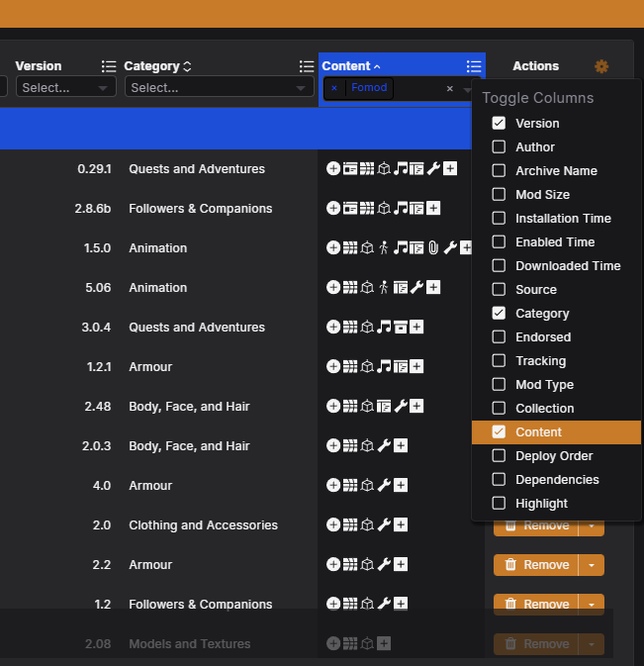644x666 pixels.
Task: Select Dependencies in the Toggle Columns menu
Action: click(x=556, y=480)
